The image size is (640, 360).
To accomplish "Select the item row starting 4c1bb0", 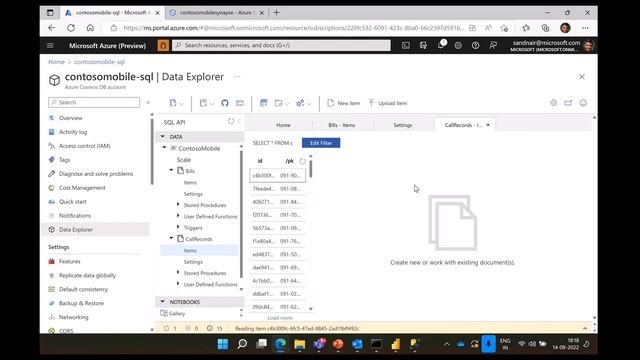I will [x=278, y=281].
